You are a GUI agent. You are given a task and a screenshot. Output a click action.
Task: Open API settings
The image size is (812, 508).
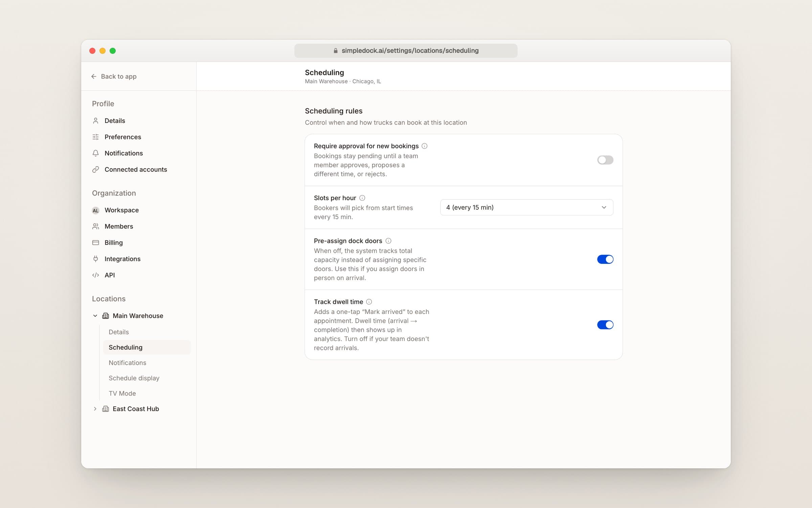tap(110, 275)
